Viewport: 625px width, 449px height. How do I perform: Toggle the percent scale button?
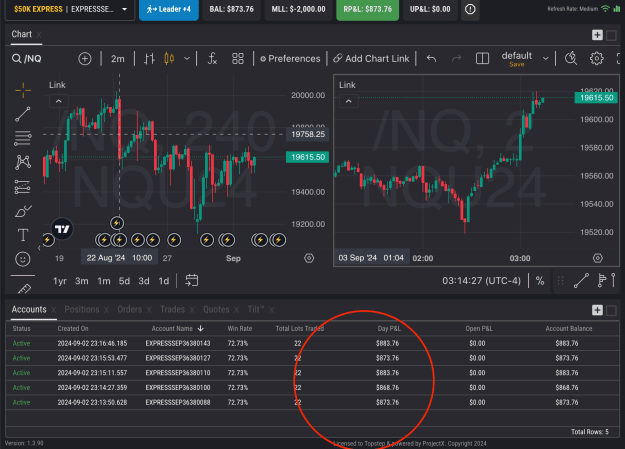point(540,281)
